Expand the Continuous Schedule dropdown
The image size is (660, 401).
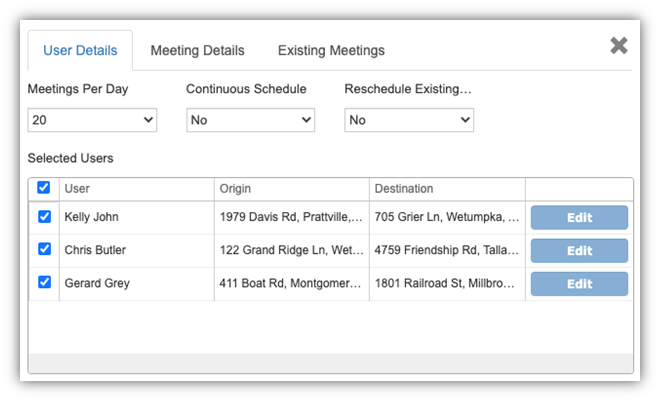coord(250,120)
